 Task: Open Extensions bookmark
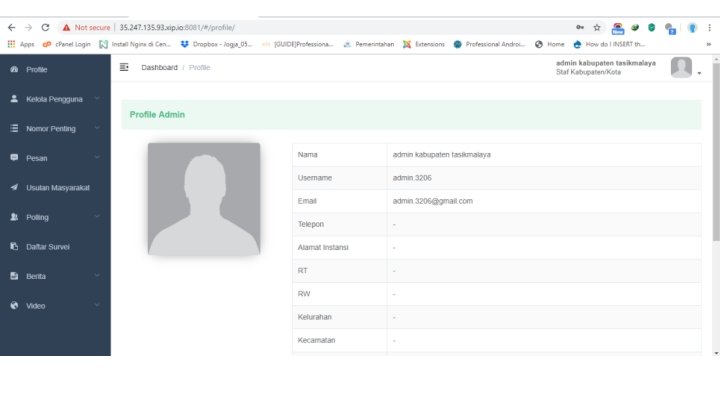[424, 44]
